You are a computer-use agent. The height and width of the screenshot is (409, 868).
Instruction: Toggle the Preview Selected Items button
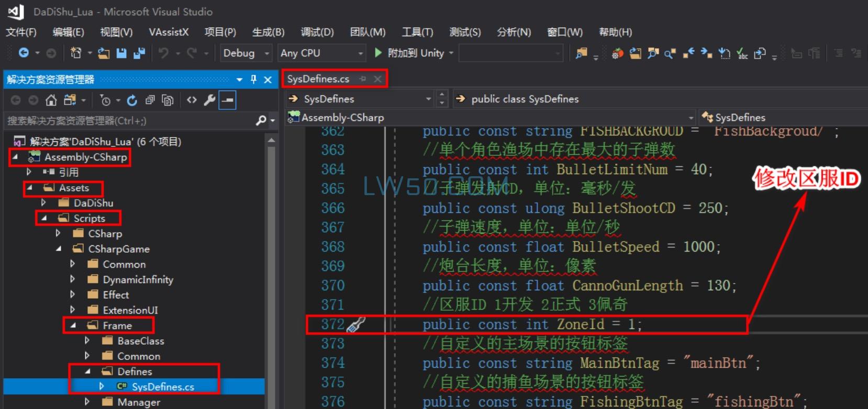click(227, 100)
